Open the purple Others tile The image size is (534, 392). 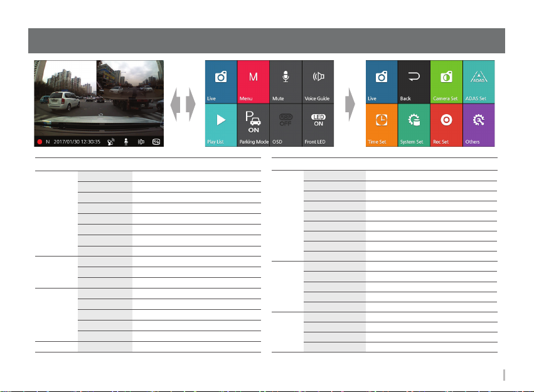[x=479, y=125]
